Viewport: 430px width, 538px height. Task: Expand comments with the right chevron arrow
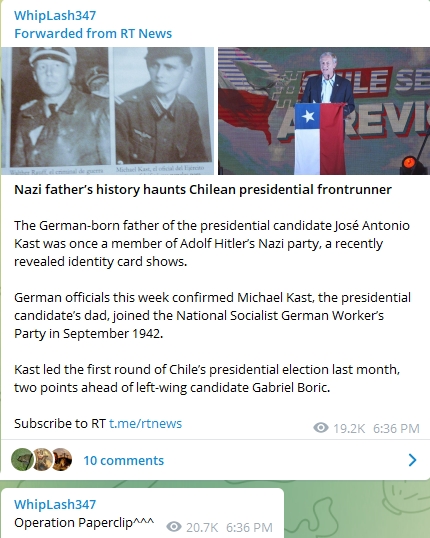pyautogui.click(x=412, y=460)
